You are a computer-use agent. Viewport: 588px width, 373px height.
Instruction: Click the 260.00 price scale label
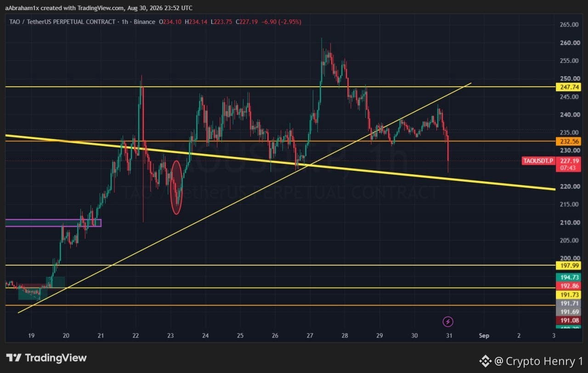click(x=569, y=43)
